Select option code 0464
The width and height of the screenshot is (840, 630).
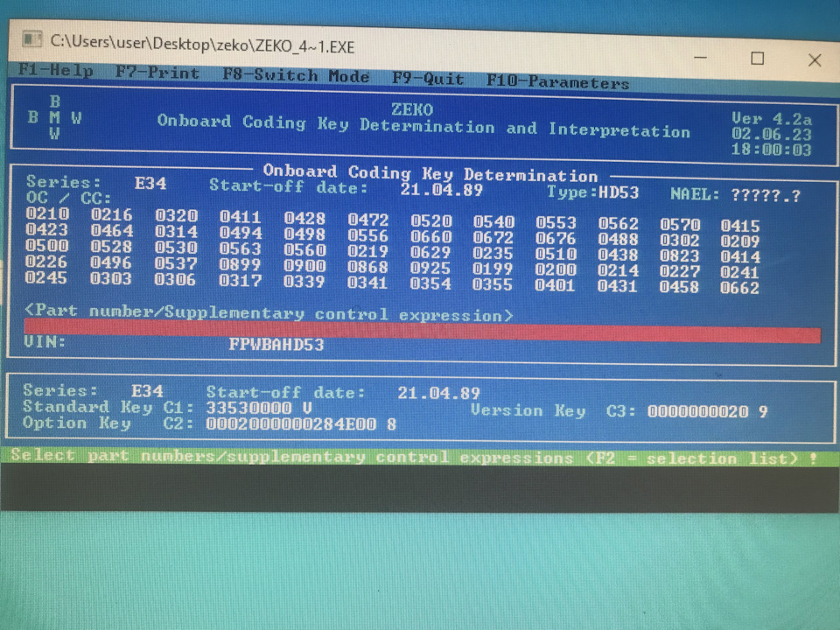(111, 231)
